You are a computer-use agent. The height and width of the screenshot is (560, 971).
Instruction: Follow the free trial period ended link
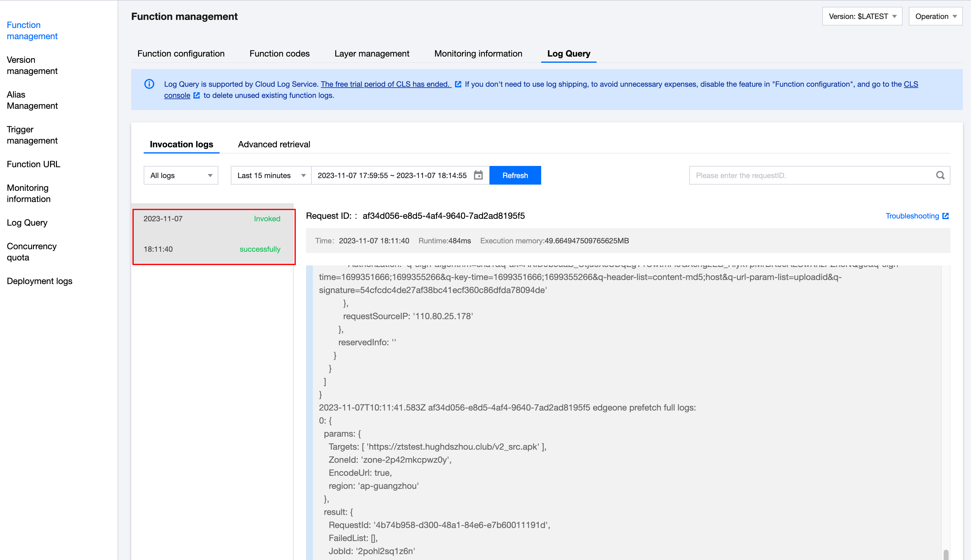[386, 84]
